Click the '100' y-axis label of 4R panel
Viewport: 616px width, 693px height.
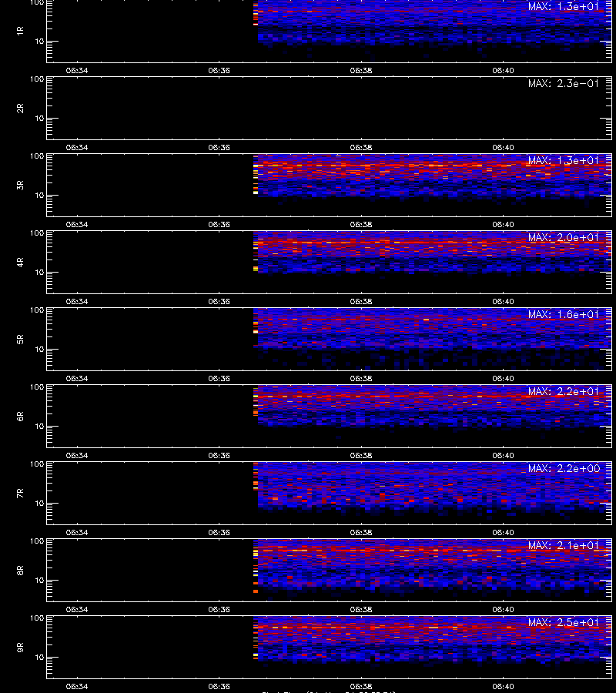(x=37, y=233)
